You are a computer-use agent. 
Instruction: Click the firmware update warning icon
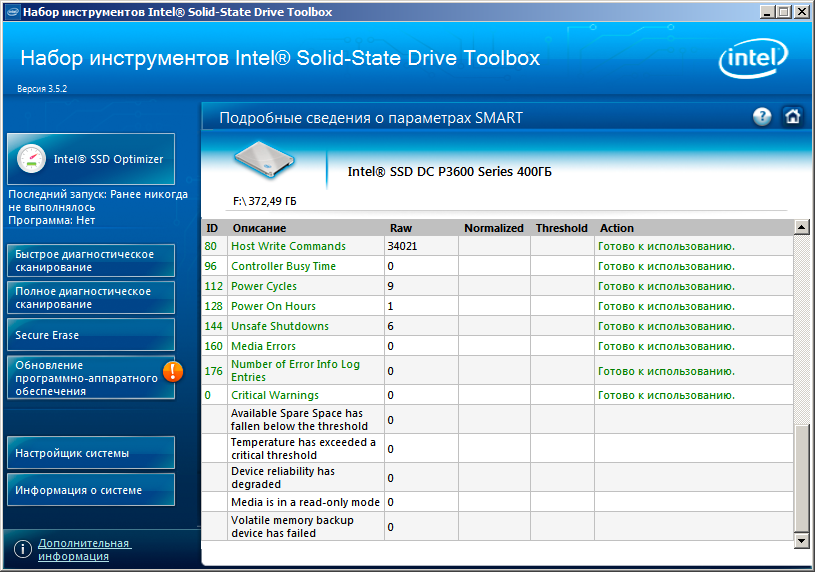coord(173,371)
